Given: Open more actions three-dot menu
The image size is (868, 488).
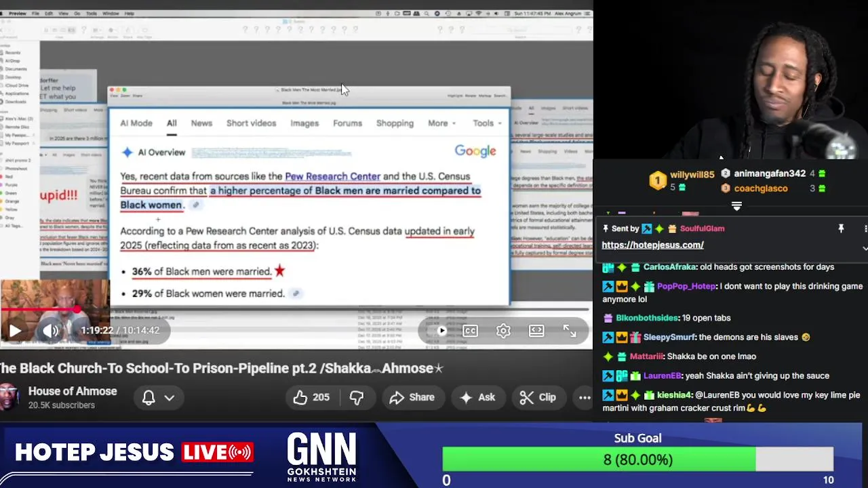Looking at the screenshot, I should click(584, 398).
